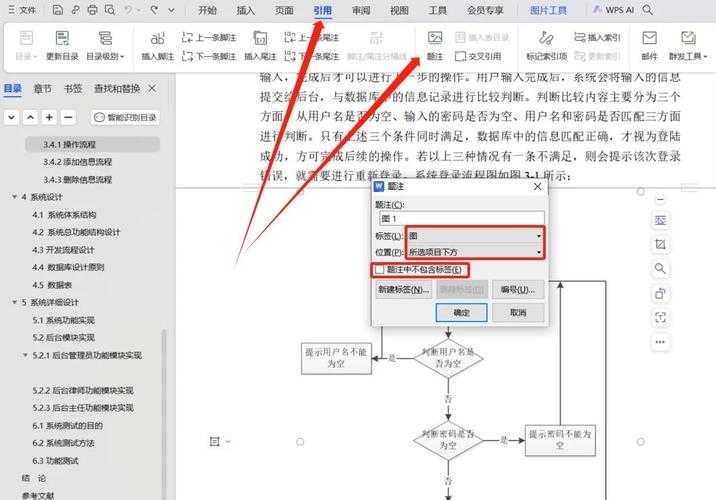Click the crop icon in floating image toolbar
The width and height of the screenshot is (716, 500).
click(x=660, y=244)
